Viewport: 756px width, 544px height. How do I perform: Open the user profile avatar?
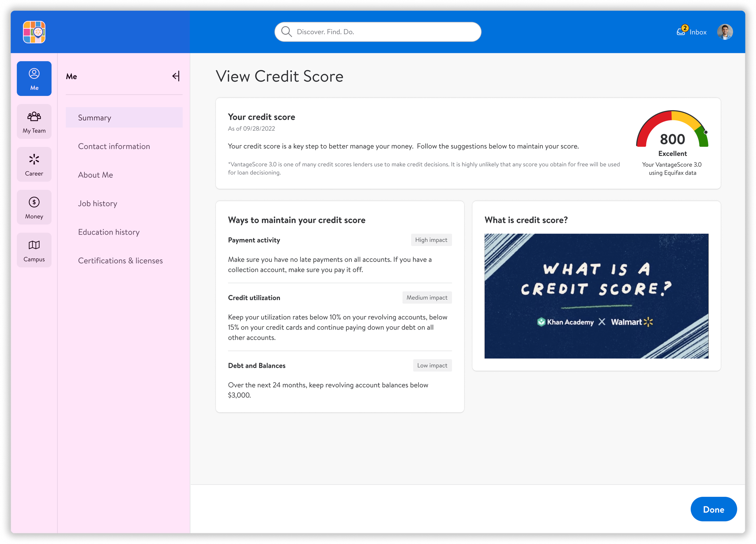click(725, 32)
